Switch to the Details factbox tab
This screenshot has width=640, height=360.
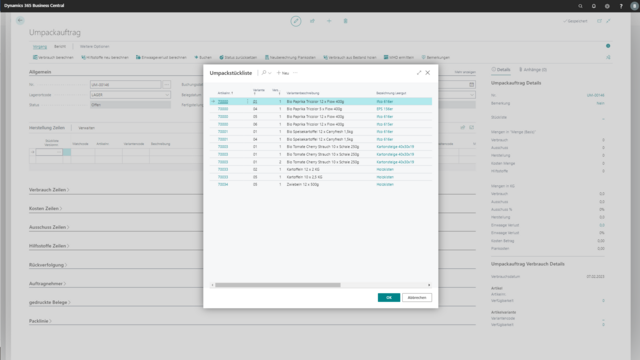point(501,70)
